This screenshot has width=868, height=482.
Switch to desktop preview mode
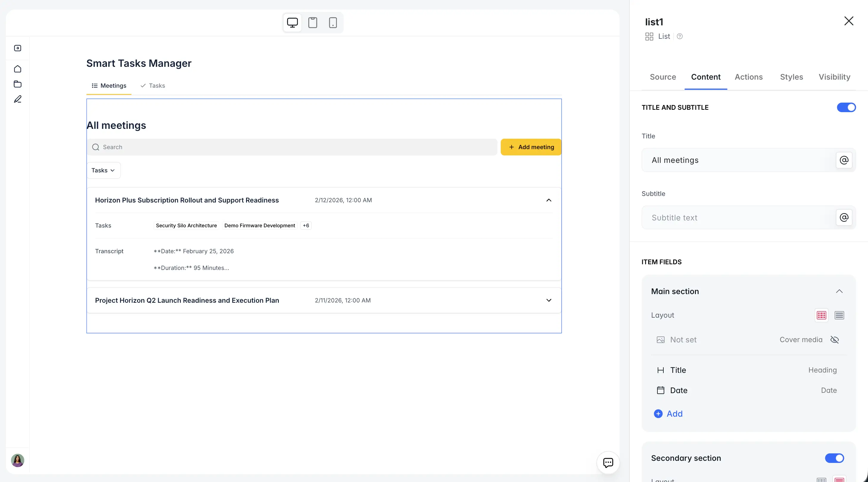coord(292,23)
